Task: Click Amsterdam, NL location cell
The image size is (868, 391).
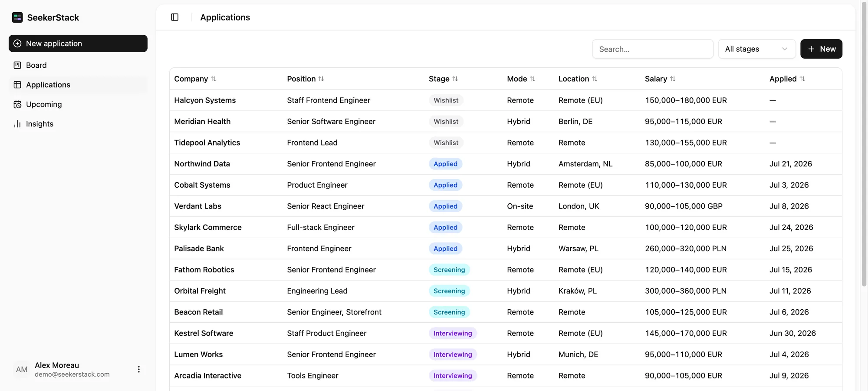Action: (585, 164)
